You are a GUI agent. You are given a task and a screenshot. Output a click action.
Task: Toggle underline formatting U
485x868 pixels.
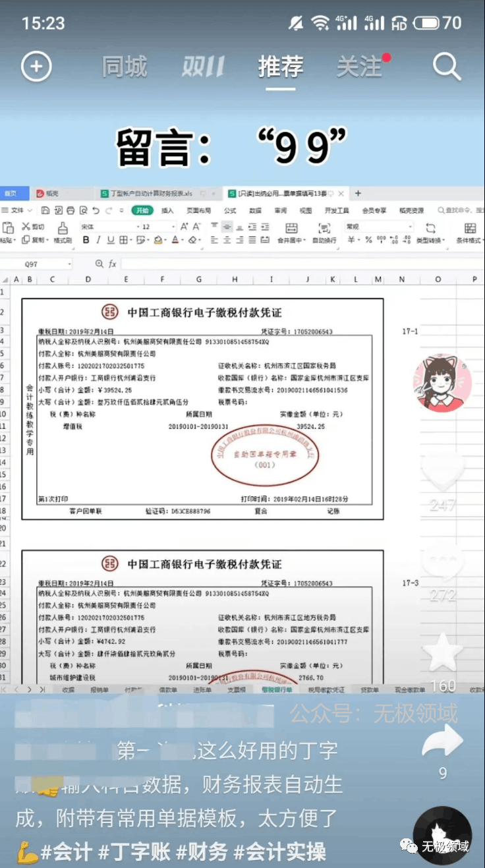pyautogui.click(x=110, y=241)
